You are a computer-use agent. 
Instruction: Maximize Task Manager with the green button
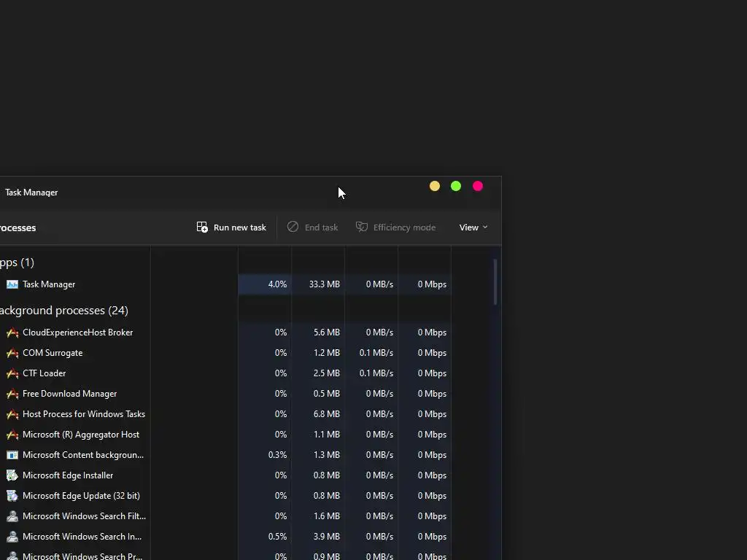tap(456, 186)
